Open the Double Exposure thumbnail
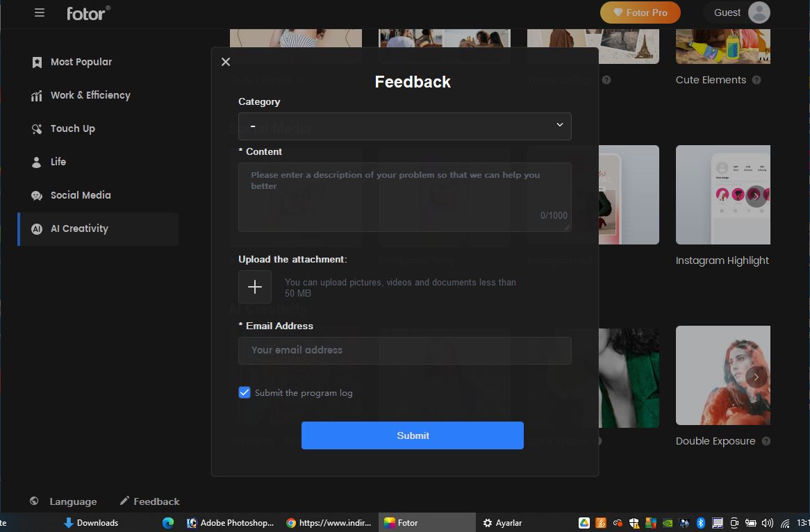This screenshot has height=532, width=810. (722, 376)
